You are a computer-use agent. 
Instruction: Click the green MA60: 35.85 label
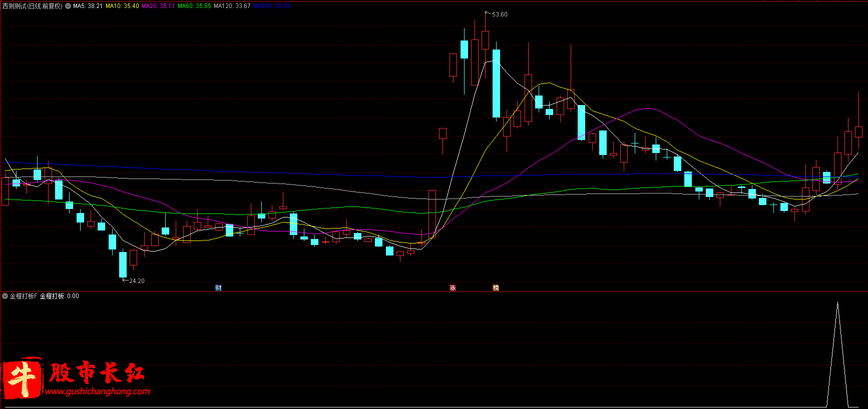[x=194, y=6]
